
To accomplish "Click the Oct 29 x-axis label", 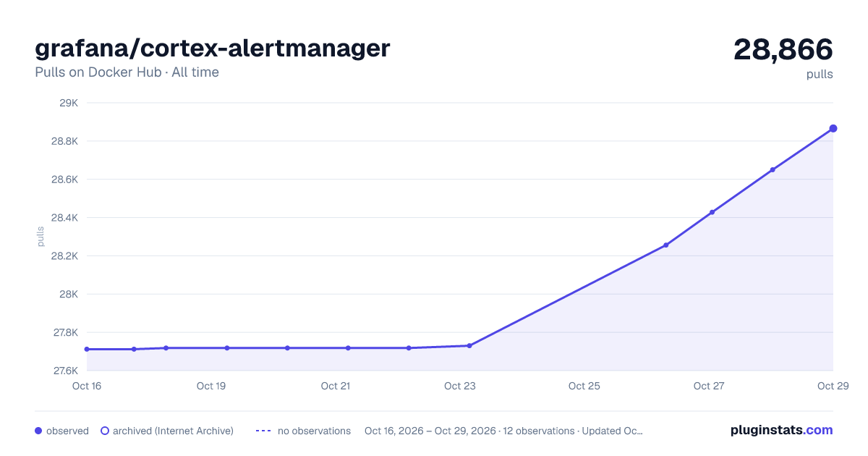I will click(833, 386).
